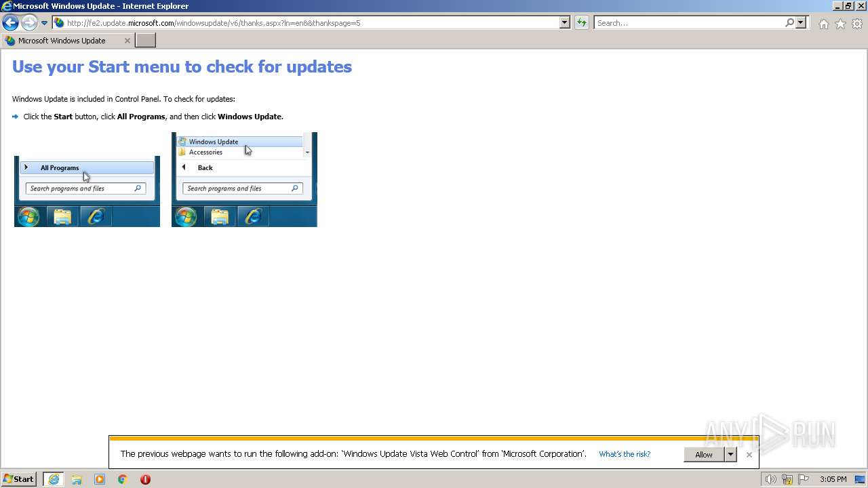Screen dimensions: 868x488
Task: Click the Windows Update screenshot thumbnail
Action: [x=244, y=180]
